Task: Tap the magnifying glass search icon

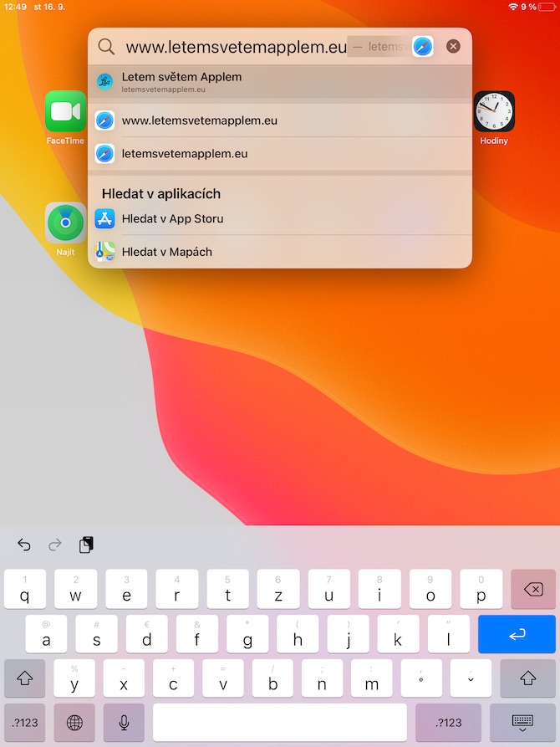Action: 106,47
